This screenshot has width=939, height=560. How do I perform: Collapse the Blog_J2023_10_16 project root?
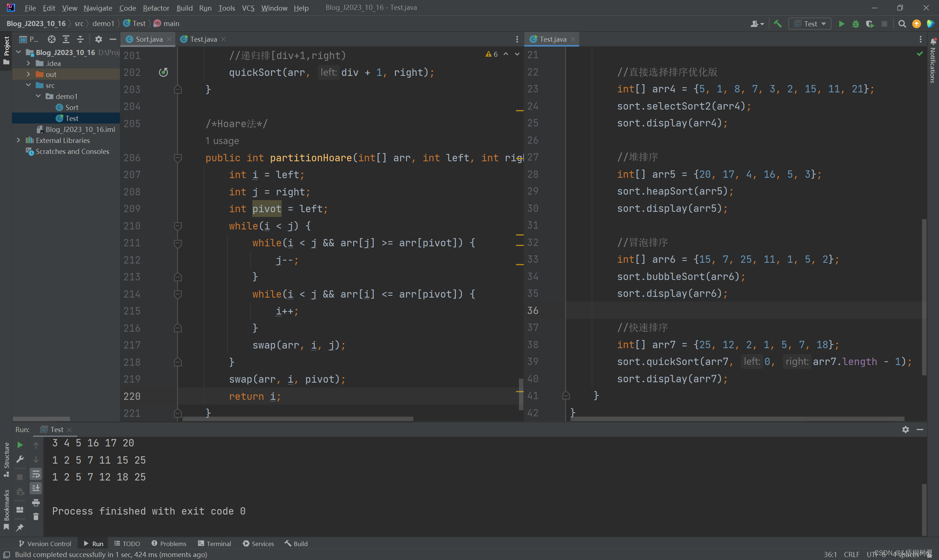point(18,52)
